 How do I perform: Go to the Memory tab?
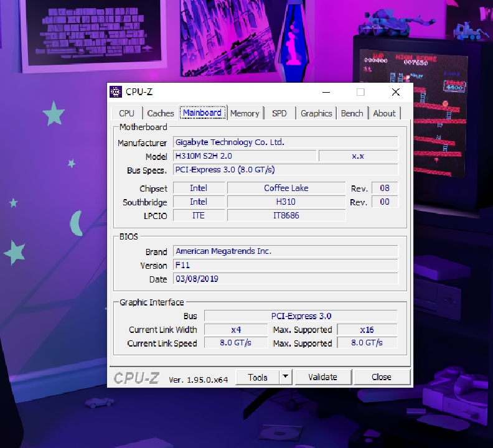point(245,113)
